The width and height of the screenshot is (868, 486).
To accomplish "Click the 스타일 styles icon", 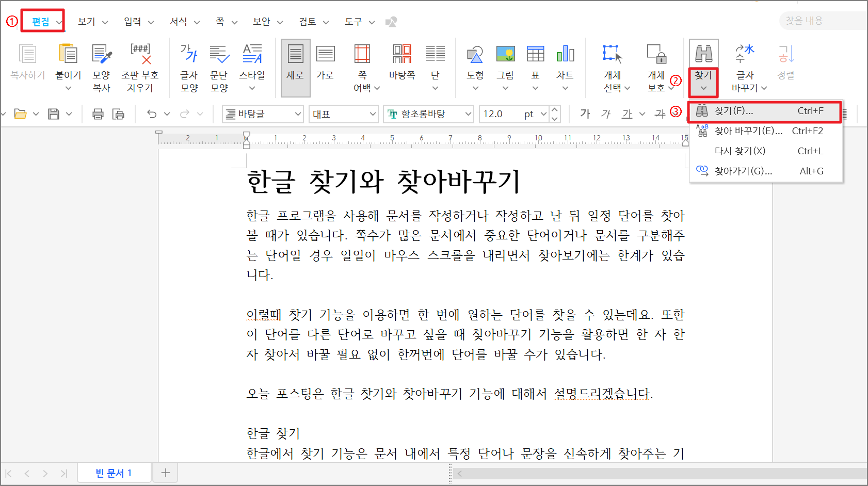I will click(252, 54).
